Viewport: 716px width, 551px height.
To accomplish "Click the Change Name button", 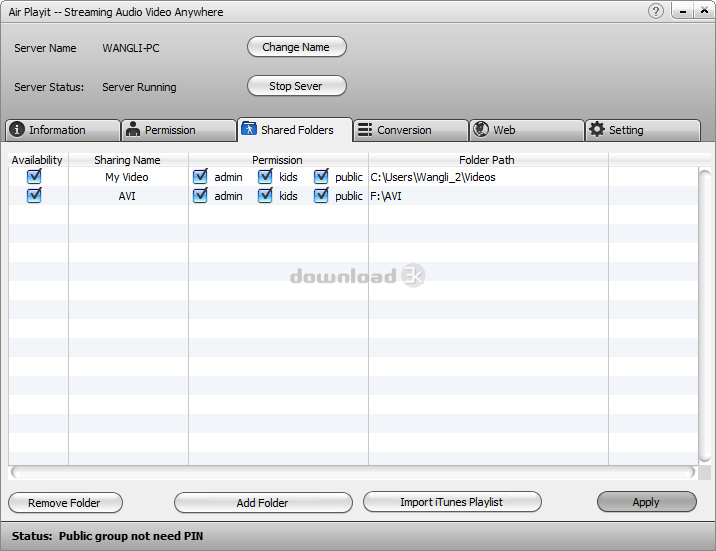I will click(297, 47).
